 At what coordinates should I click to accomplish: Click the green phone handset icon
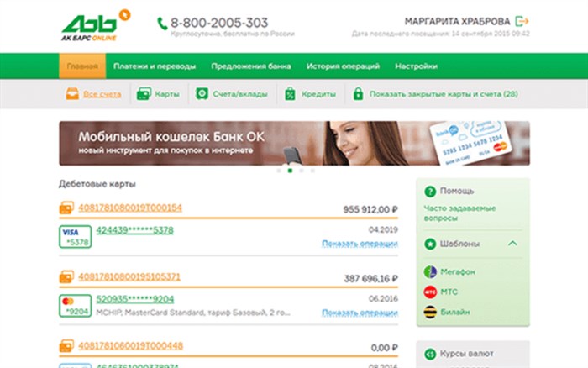pyautogui.click(x=161, y=24)
